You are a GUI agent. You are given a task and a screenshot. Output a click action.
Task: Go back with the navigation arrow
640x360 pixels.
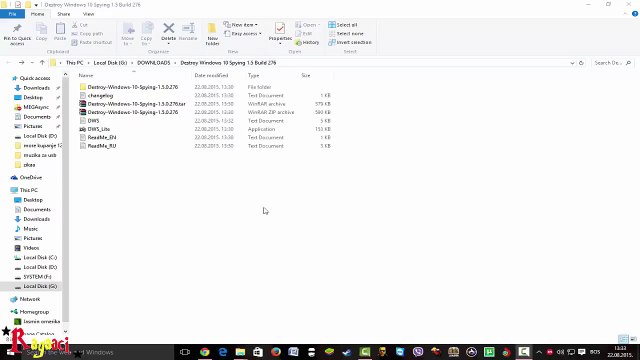point(9,62)
